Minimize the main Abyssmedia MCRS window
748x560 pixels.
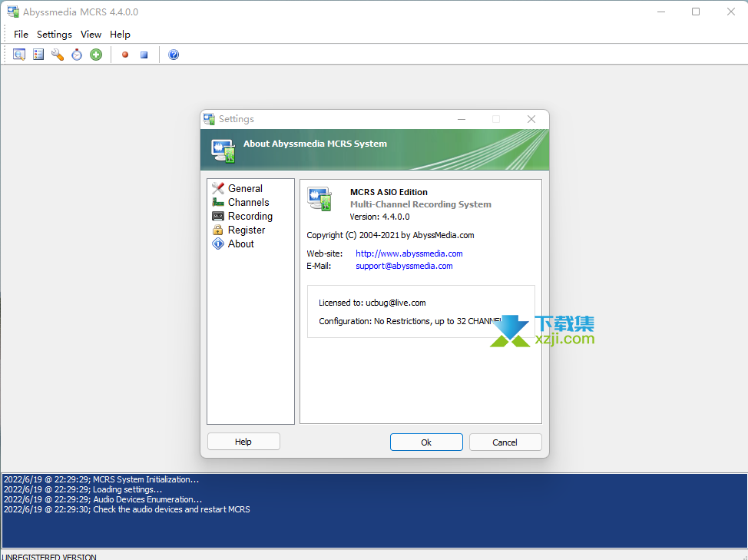click(x=661, y=12)
